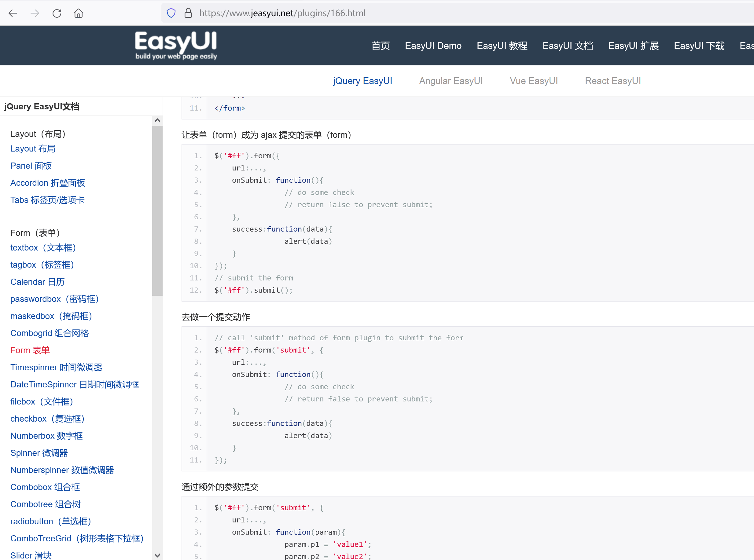Open Slider 滑块 link
The width and height of the screenshot is (754, 560).
click(31, 555)
